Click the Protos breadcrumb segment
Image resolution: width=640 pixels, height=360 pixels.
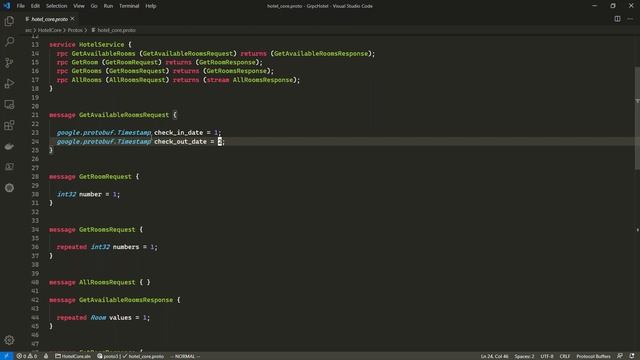click(75, 30)
